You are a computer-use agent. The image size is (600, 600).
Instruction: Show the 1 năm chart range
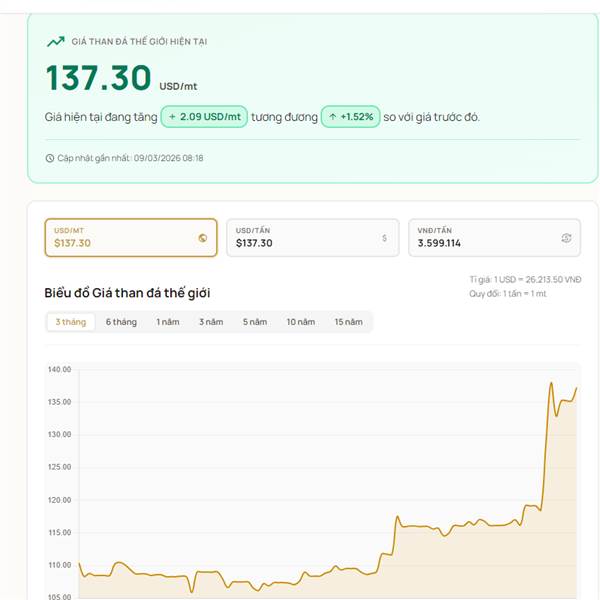(166, 322)
